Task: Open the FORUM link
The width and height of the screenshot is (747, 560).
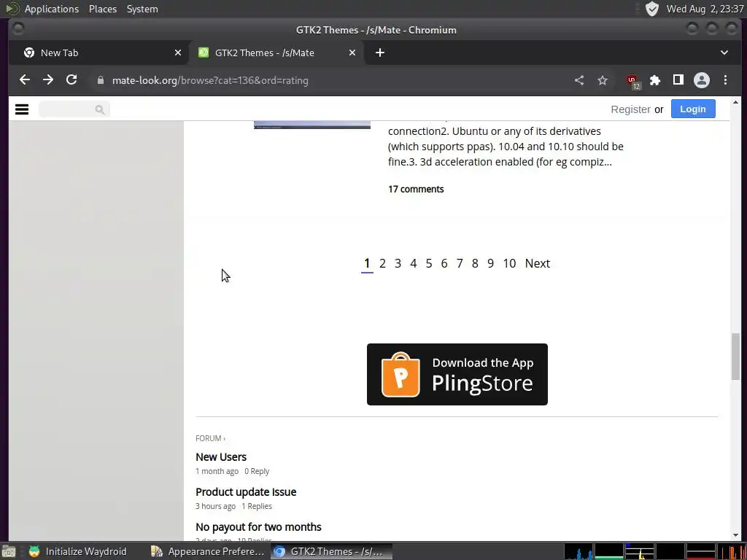Action: click(x=210, y=438)
